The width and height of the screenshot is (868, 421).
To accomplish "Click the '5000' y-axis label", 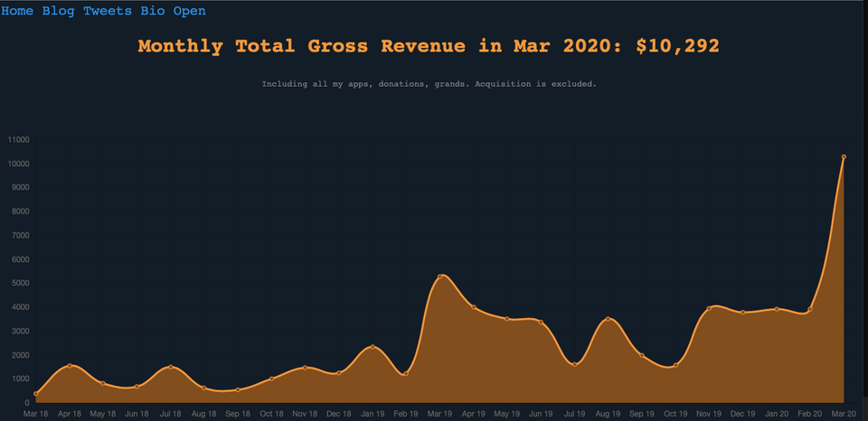I will (x=20, y=284).
